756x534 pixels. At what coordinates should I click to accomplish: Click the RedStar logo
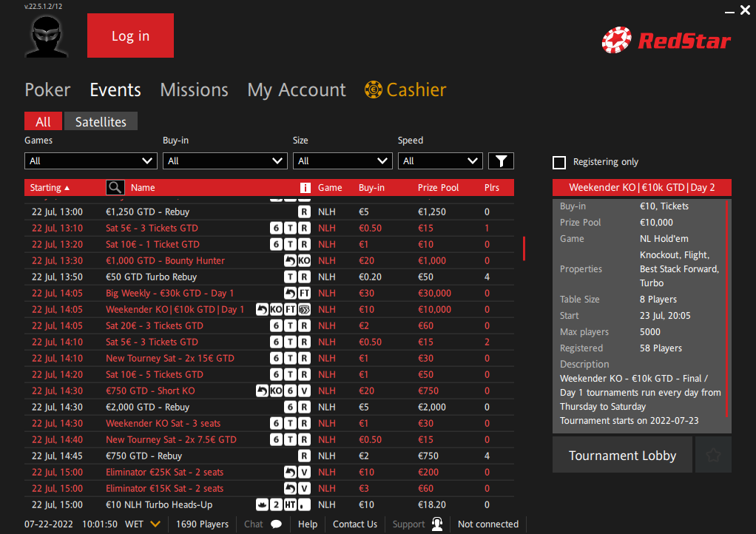[x=666, y=40]
